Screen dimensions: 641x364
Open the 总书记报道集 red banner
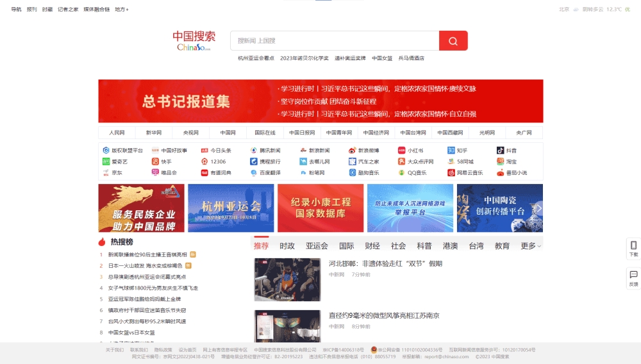click(x=320, y=101)
